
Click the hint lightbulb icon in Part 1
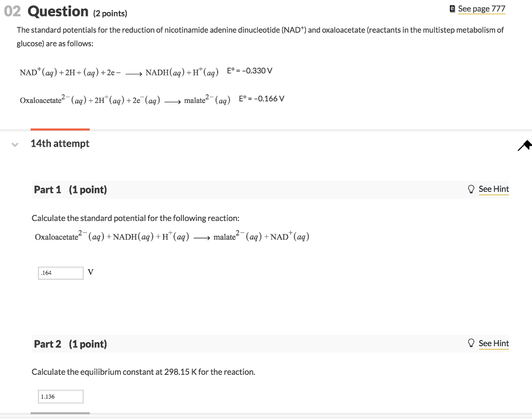[471, 189]
